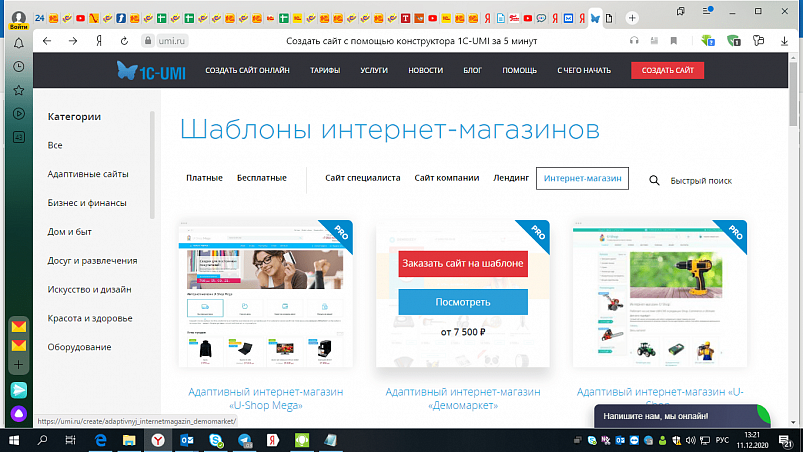Choose the Оборудование category

(79, 347)
